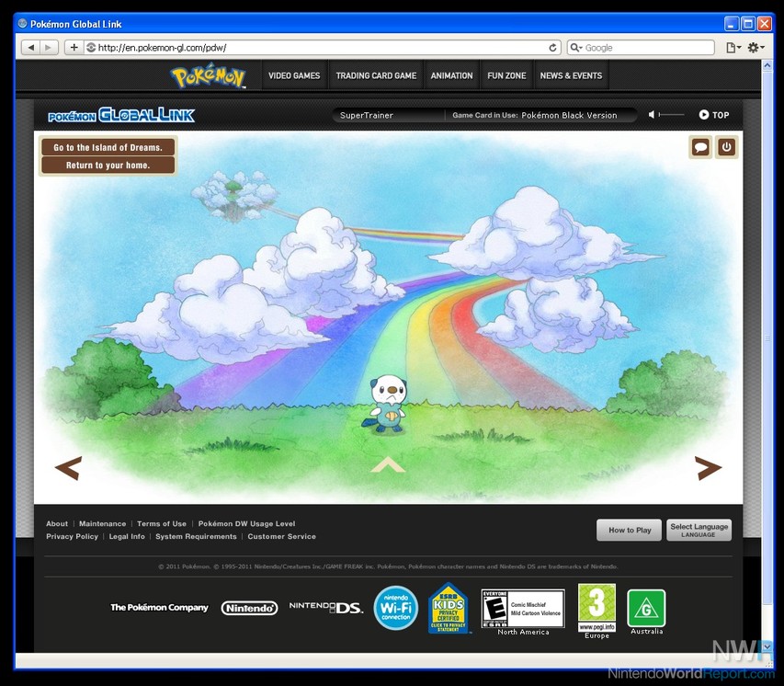Viewport: 784px width, 686px height.
Task: Click the URL address bar
Action: (322, 48)
